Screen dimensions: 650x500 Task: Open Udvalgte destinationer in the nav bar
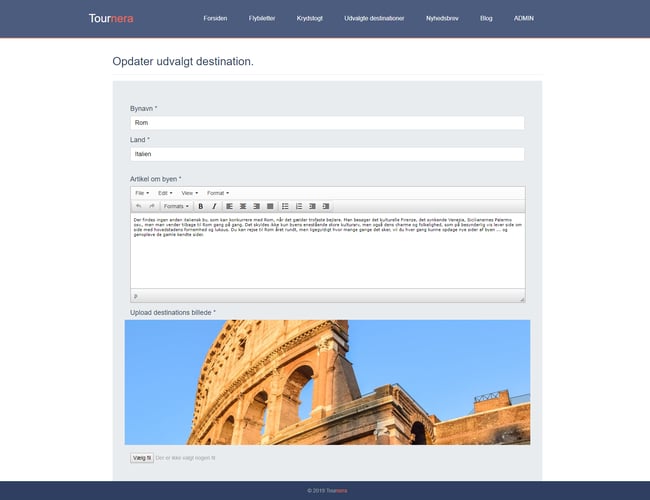[x=374, y=18]
